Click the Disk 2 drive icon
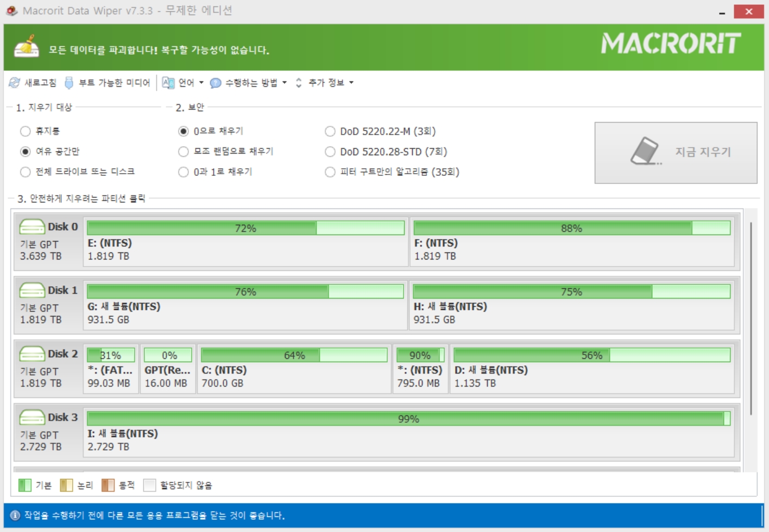 click(32, 353)
